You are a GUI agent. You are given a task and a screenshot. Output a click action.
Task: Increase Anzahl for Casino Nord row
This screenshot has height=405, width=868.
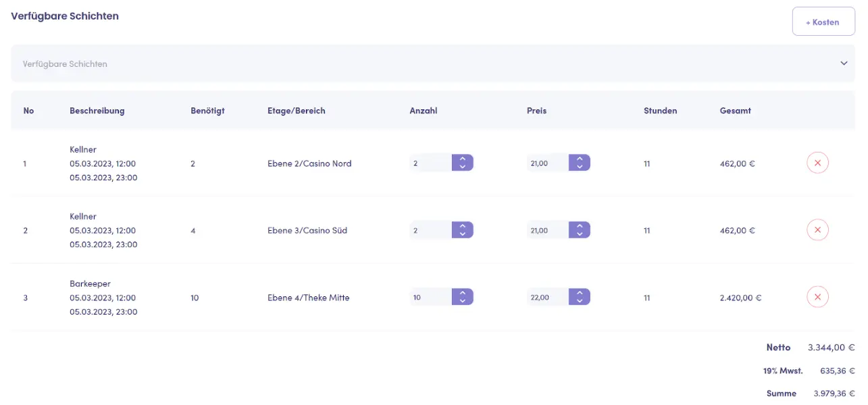pyautogui.click(x=462, y=159)
